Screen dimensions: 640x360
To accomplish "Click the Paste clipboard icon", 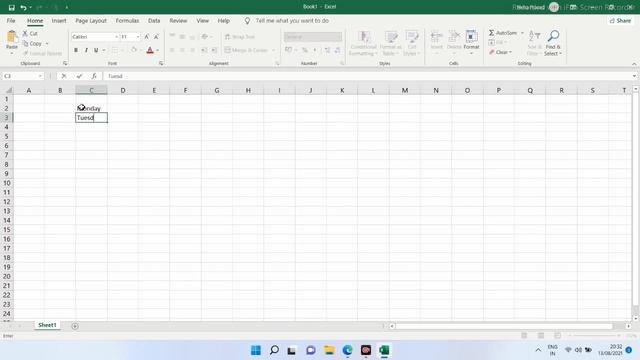I will pos(12,38).
